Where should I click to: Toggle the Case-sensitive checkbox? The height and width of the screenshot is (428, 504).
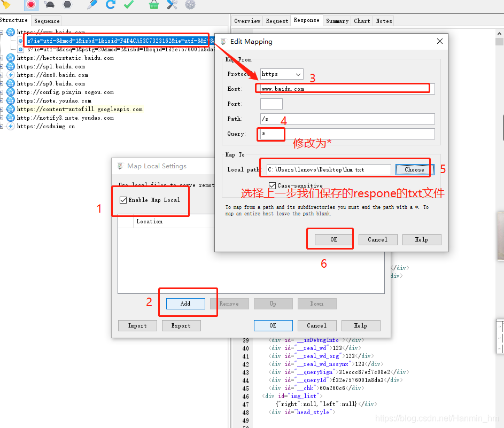pyautogui.click(x=272, y=186)
